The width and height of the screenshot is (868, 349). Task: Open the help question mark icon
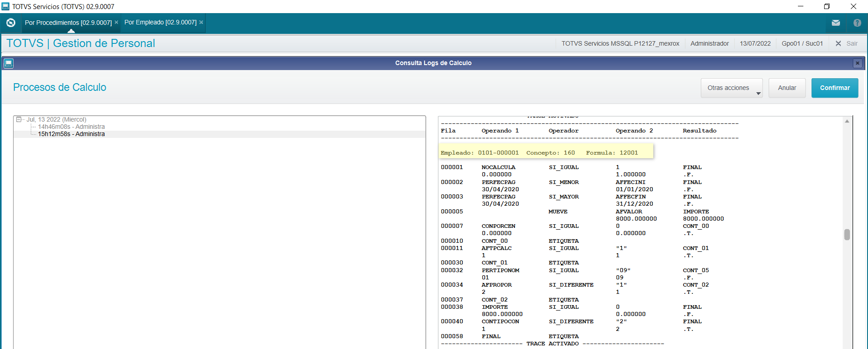point(857,23)
